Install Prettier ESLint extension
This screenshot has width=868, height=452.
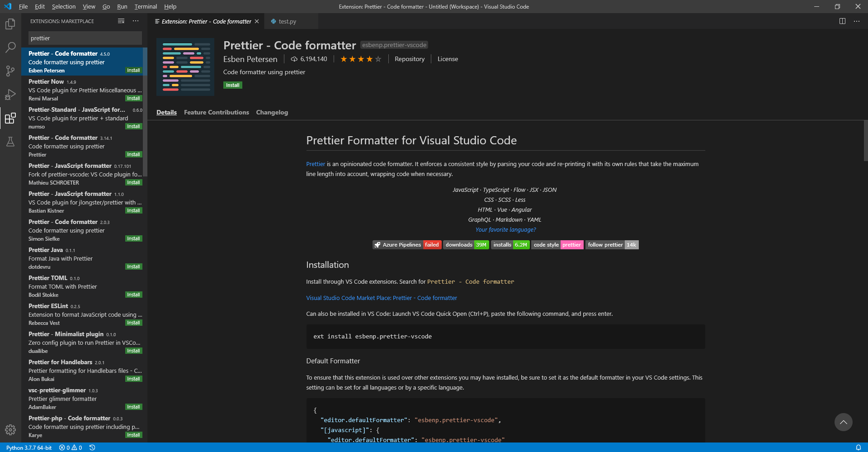click(133, 323)
